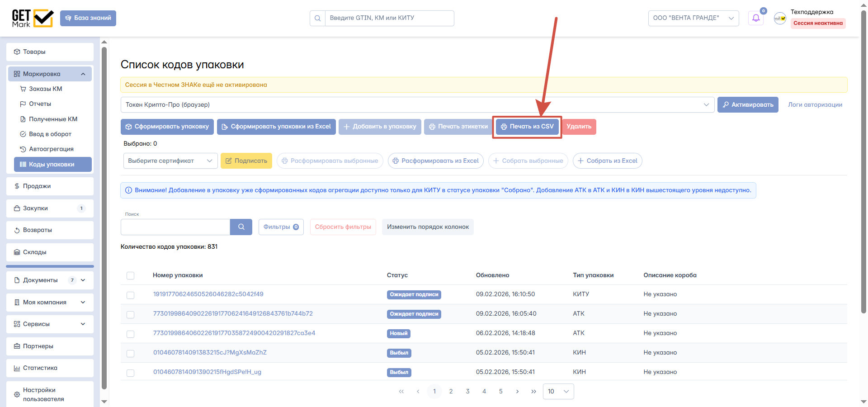868x407 pixels.
Task: Open the ООО "ВЕНТА ГРАНДЕ" company dropdown
Action: [x=693, y=18]
